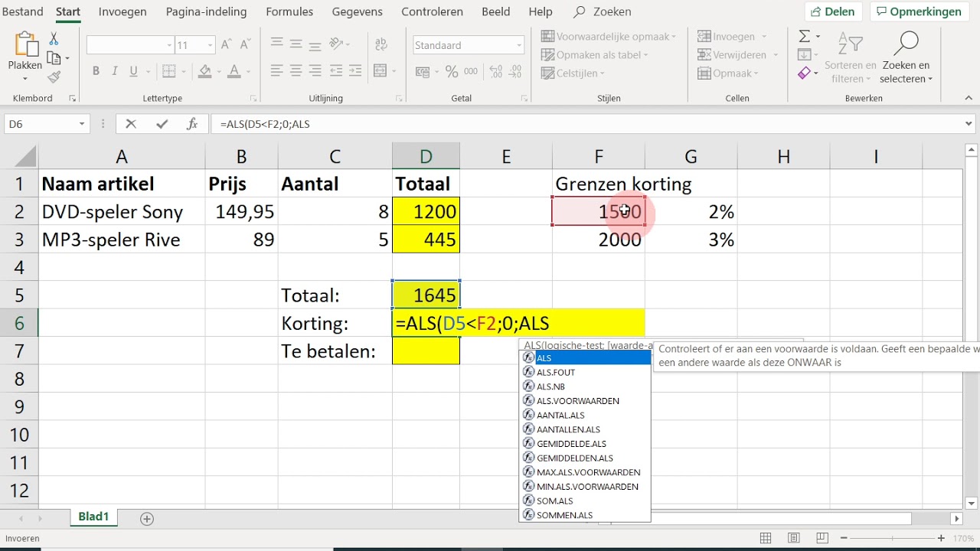
Task: Click the Clear eraser icon
Action: (804, 73)
